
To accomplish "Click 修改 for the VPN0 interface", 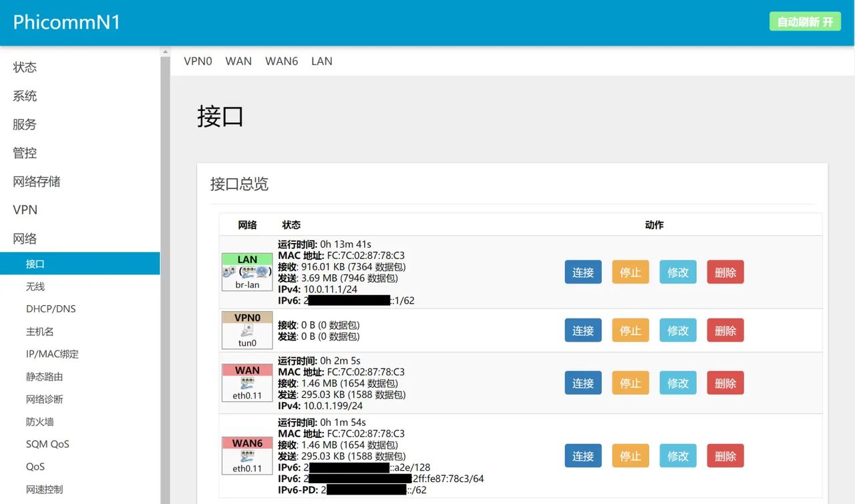I will click(677, 330).
